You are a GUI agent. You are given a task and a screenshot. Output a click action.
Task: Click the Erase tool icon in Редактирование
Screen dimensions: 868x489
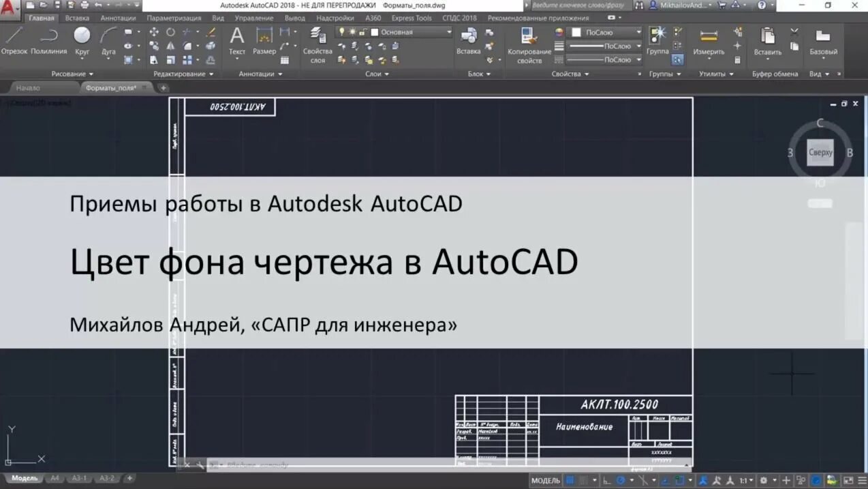(x=211, y=32)
